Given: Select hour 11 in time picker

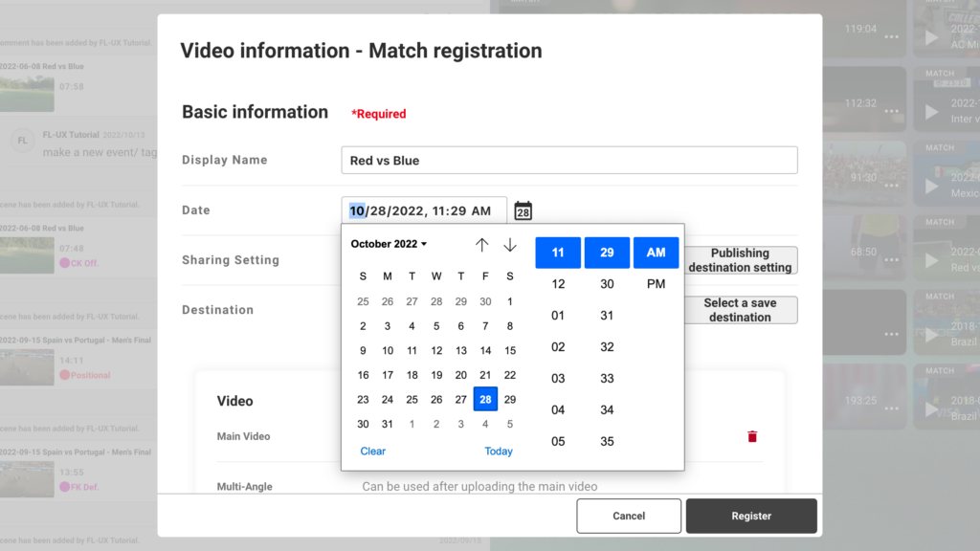Looking at the screenshot, I should click(558, 253).
